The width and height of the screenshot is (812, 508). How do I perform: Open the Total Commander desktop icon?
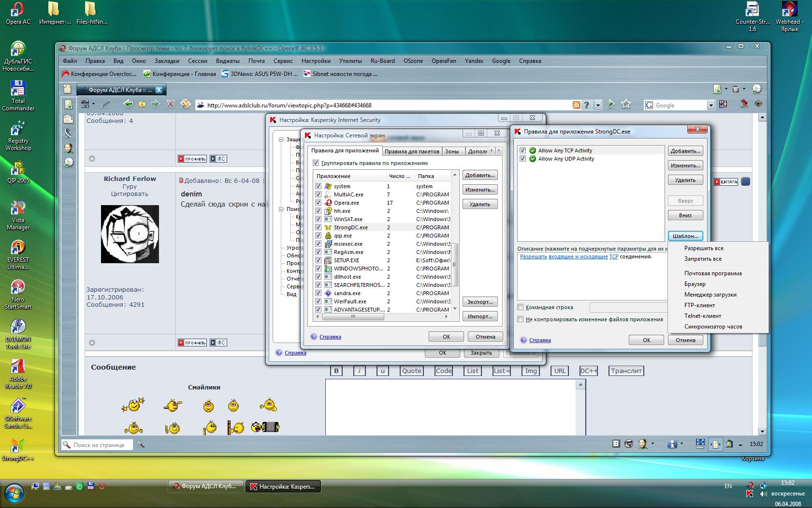pyautogui.click(x=18, y=96)
